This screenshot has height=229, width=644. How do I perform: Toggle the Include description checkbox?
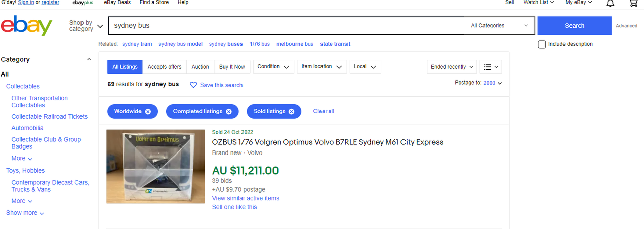pos(542,44)
